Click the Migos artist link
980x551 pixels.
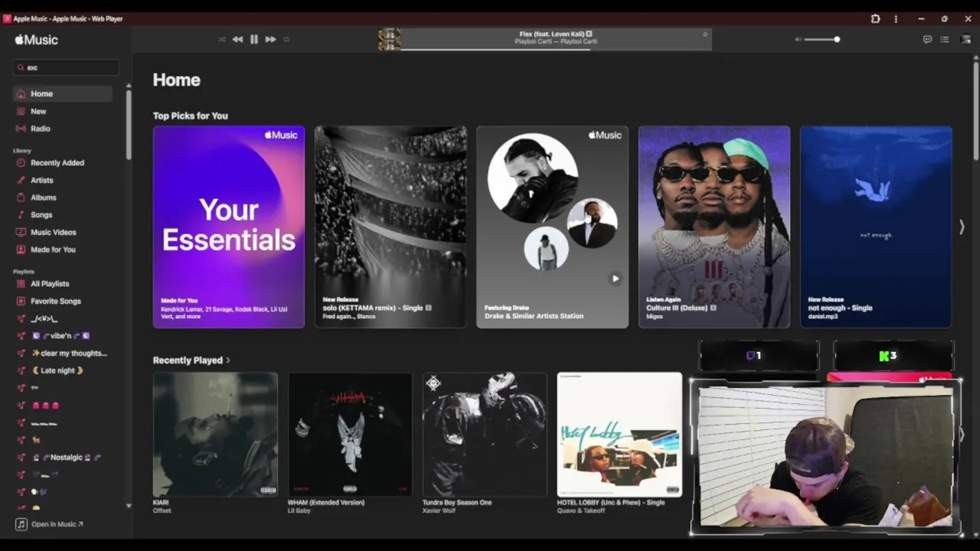655,316
